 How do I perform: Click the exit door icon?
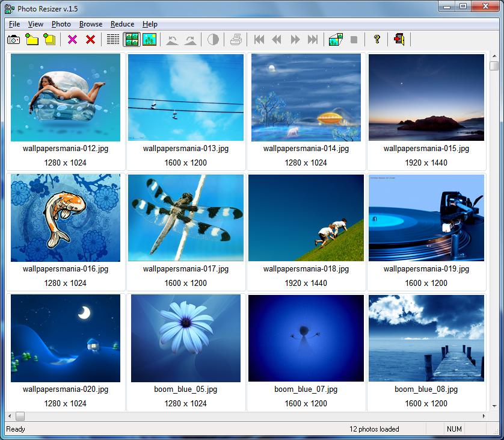tap(399, 40)
